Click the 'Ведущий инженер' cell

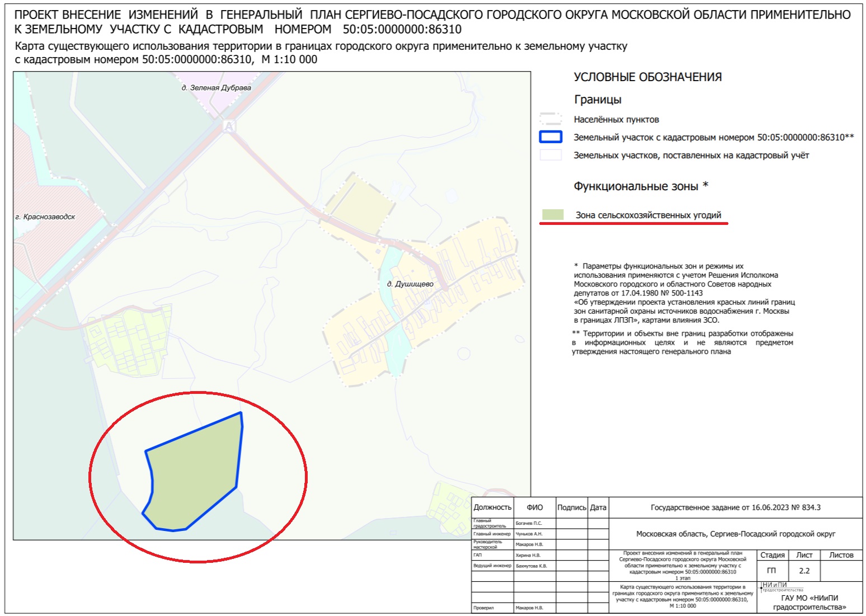pos(492,566)
